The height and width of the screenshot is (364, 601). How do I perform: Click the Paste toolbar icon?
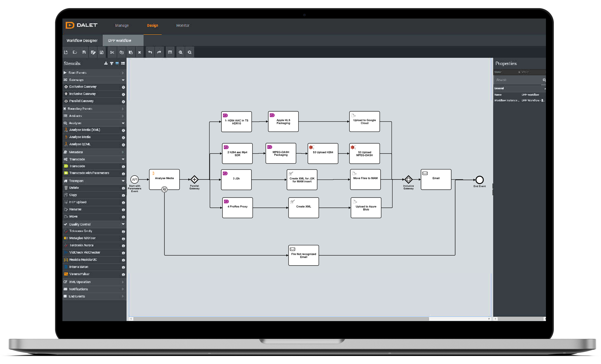[x=131, y=52]
